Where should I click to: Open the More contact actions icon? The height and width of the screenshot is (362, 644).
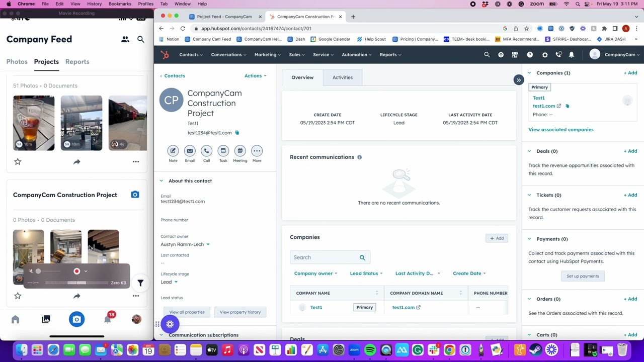257,151
